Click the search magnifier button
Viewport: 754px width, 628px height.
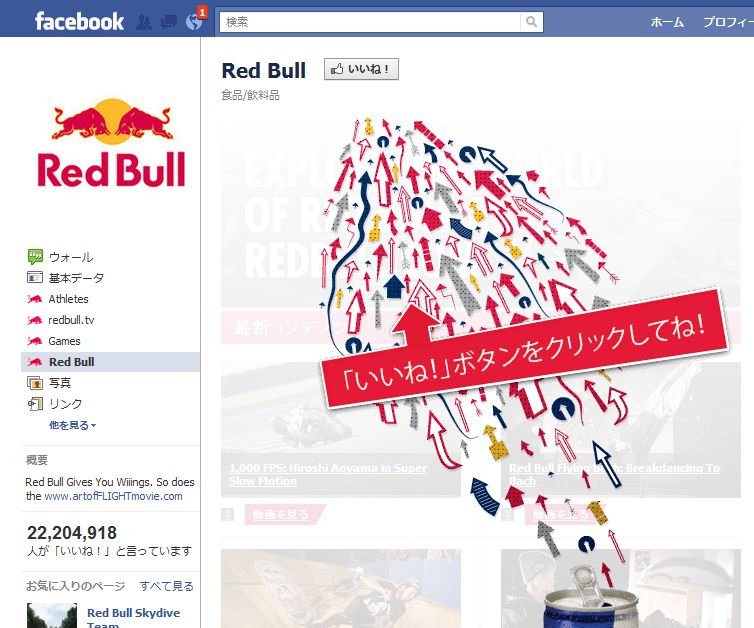(531, 22)
